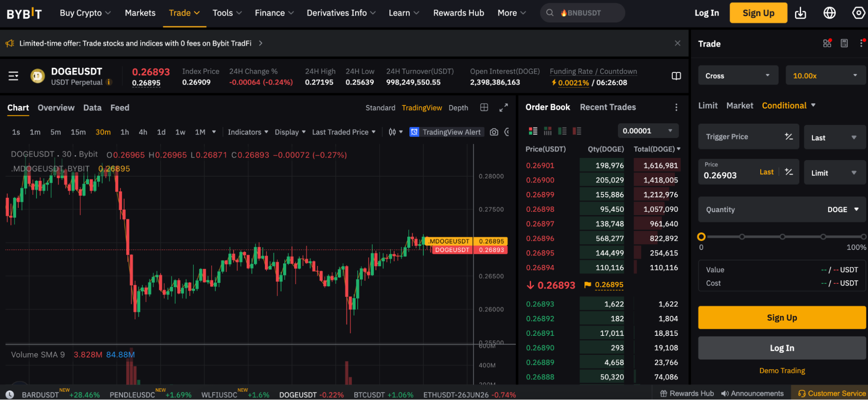Viewport: 868px width, 400px height.
Task: Click the DOGE coin logo
Action: [x=38, y=76]
